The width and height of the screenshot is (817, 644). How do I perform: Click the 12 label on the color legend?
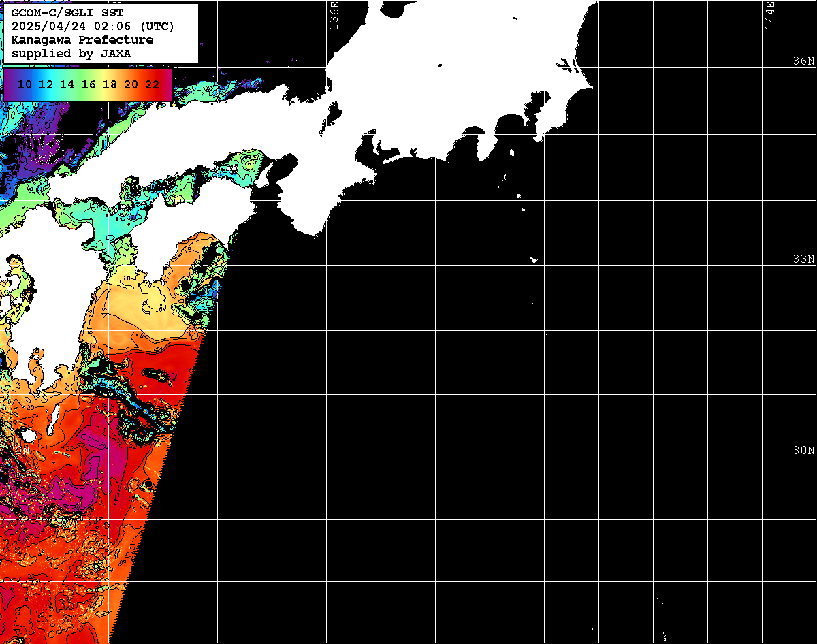coord(46,84)
